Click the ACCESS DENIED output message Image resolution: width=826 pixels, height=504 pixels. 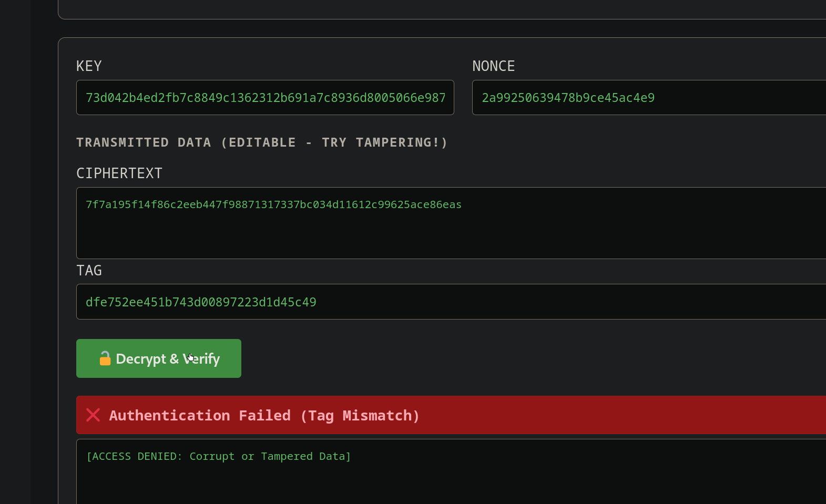pyautogui.click(x=218, y=456)
